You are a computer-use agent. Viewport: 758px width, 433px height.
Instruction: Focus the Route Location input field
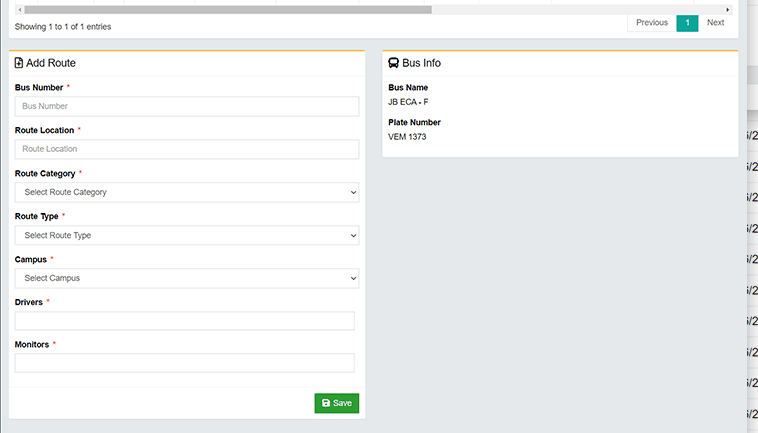pos(187,149)
